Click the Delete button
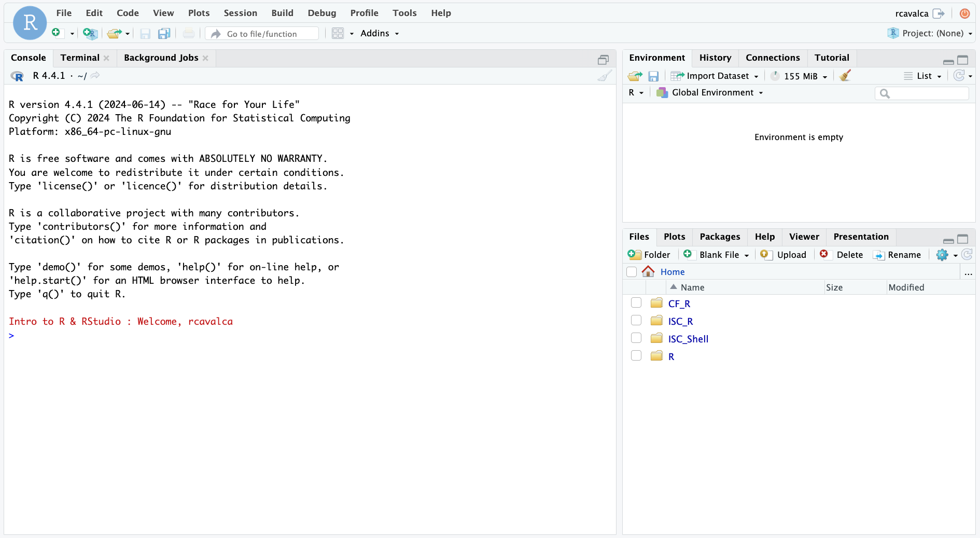This screenshot has height=538, width=980. [x=841, y=255]
